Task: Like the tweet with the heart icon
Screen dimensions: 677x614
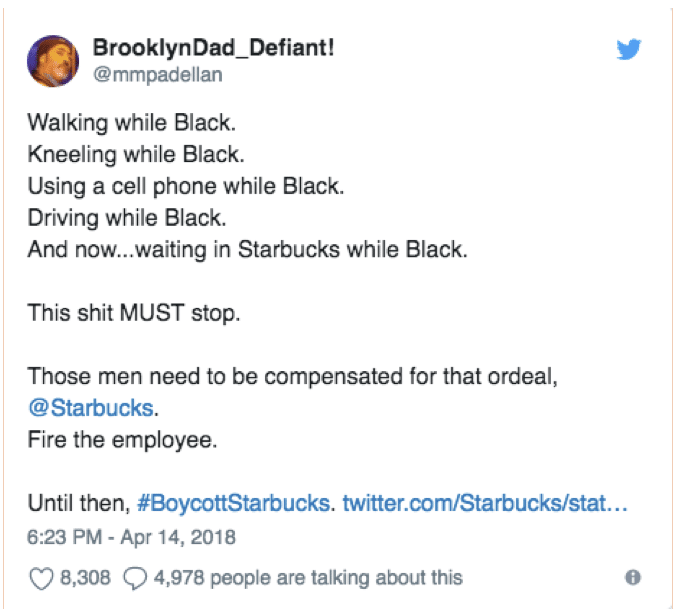Action: click(x=41, y=578)
